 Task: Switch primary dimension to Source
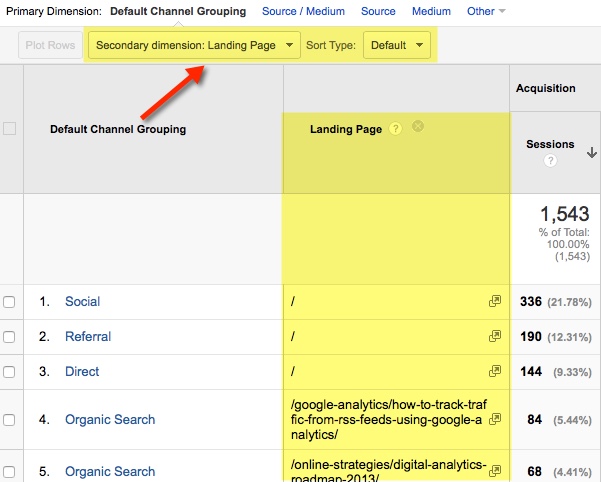click(378, 11)
